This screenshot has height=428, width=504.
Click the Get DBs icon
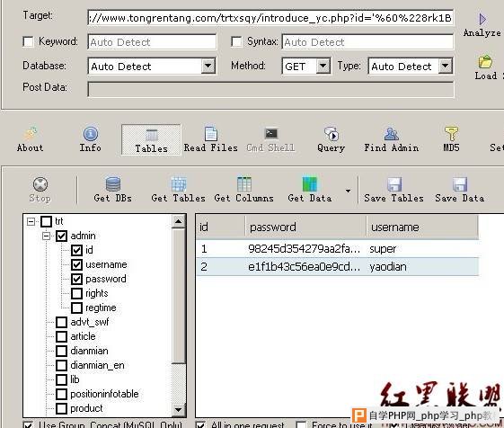113,184
